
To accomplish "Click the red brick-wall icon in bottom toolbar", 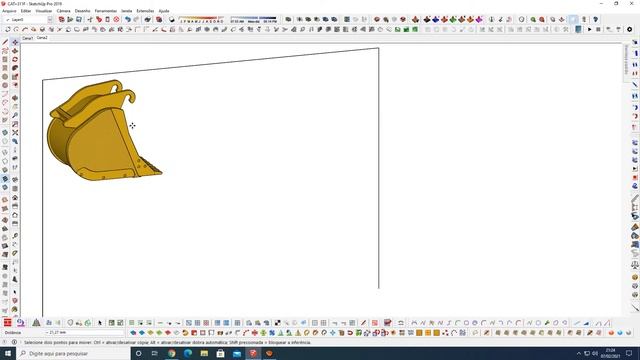I will (x=8, y=323).
